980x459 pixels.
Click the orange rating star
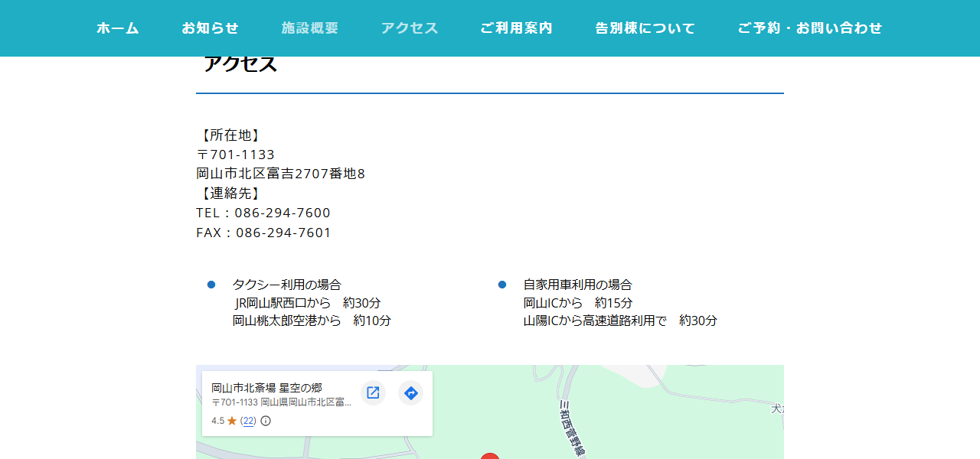tap(232, 421)
